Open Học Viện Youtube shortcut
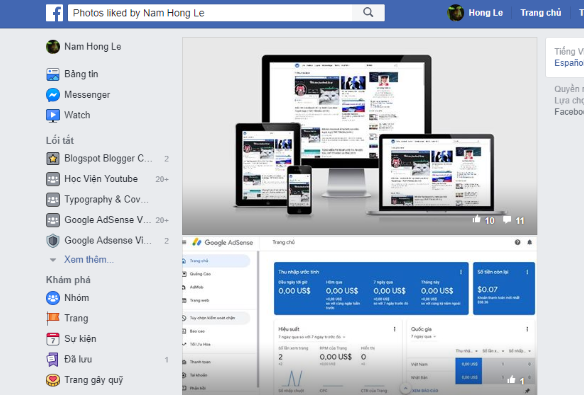Image resolution: width=584 pixels, height=401 pixels. click(x=101, y=179)
